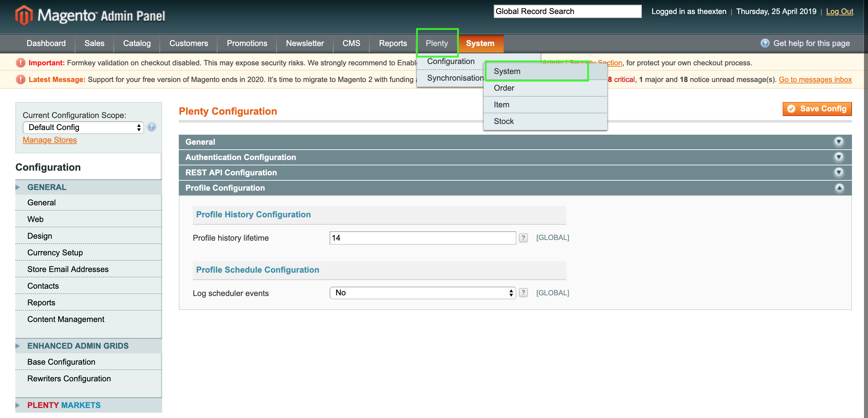Open the Newsletter menu

(x=305, y=43)
